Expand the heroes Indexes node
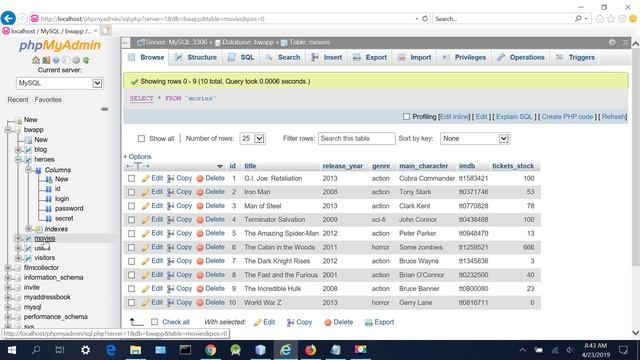The width and height of the screenshot is (640, 360). [x=29, y=229]
